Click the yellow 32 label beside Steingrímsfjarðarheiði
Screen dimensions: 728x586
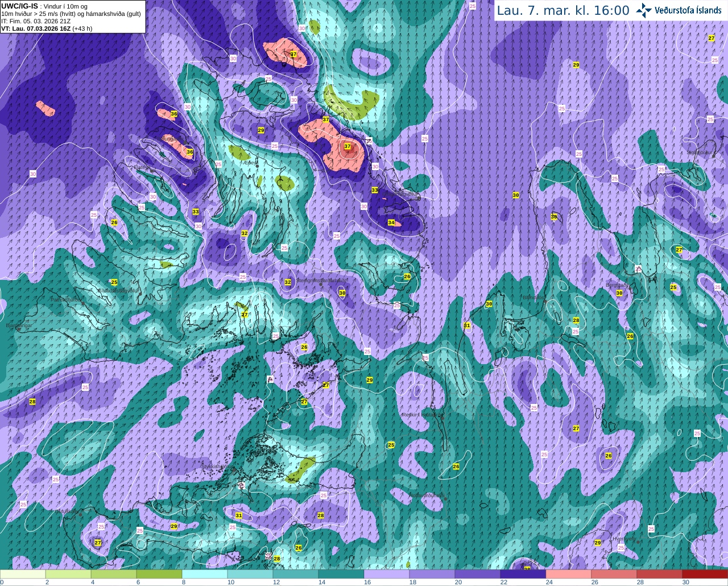coord(288,282)
